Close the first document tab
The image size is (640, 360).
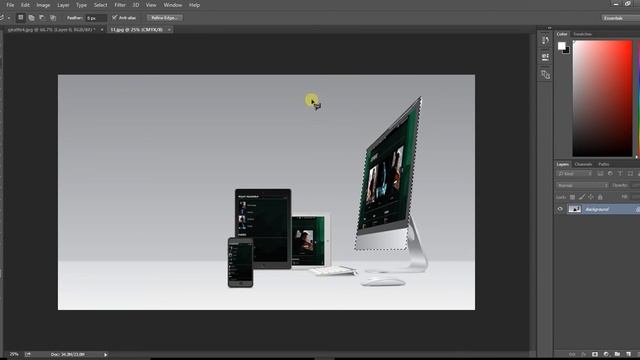102,30
